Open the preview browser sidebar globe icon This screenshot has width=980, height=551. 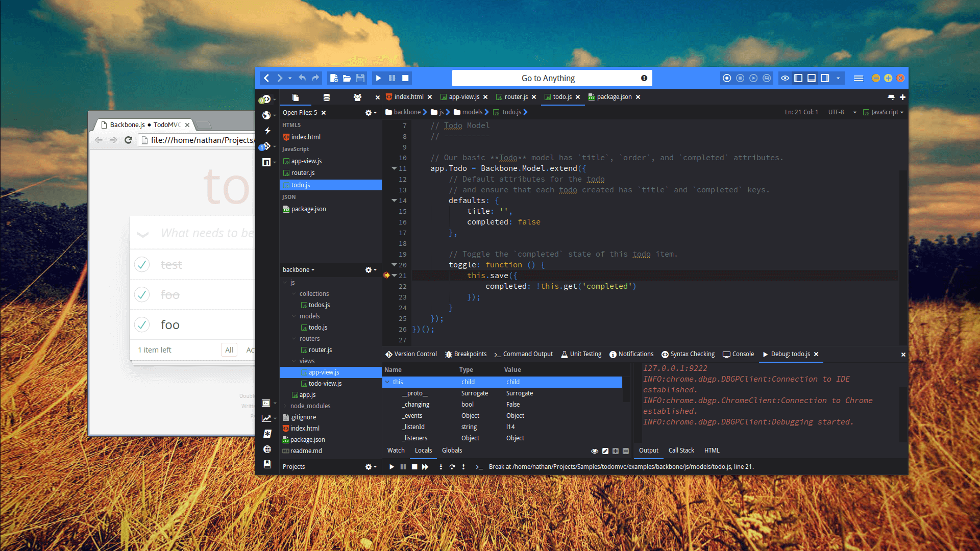tap(266, 115)
